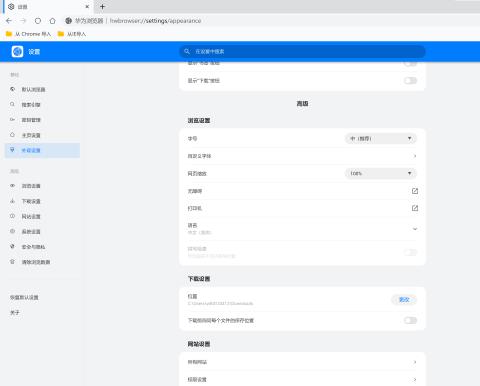Open 下载设置 from the sidebar

[x=31, y=201]
